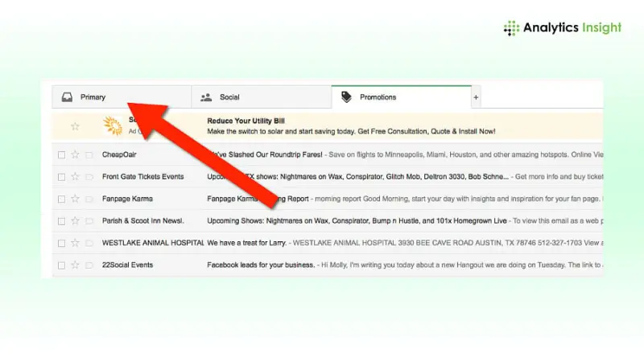Image resolution: width=644 pixels, height=357 pixels.
Task: Click the Analytics Insight logo
Action: pyautogui.click(x=562, y=27)
